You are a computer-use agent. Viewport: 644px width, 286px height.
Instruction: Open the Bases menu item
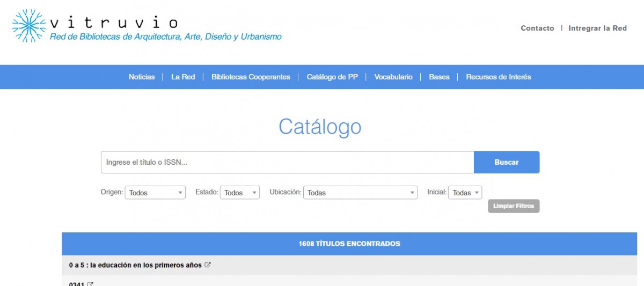[x=439, y=77]
